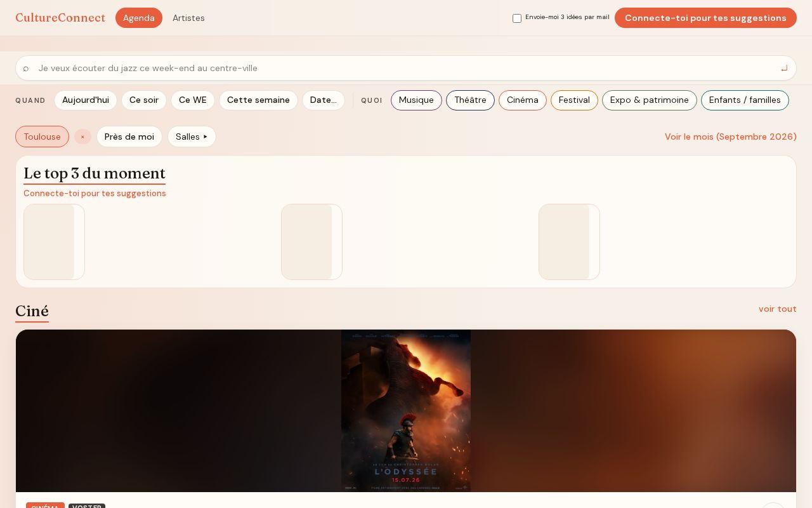Filter events by Ce soir
The width and height of the screenshot is (812, 508).
tap(144, 100)
